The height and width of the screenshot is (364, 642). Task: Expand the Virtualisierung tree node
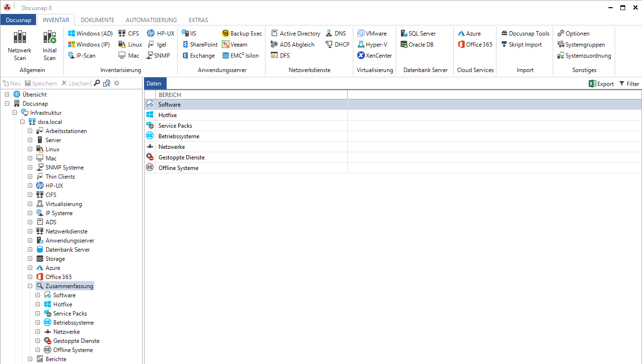tap(30, 204)
